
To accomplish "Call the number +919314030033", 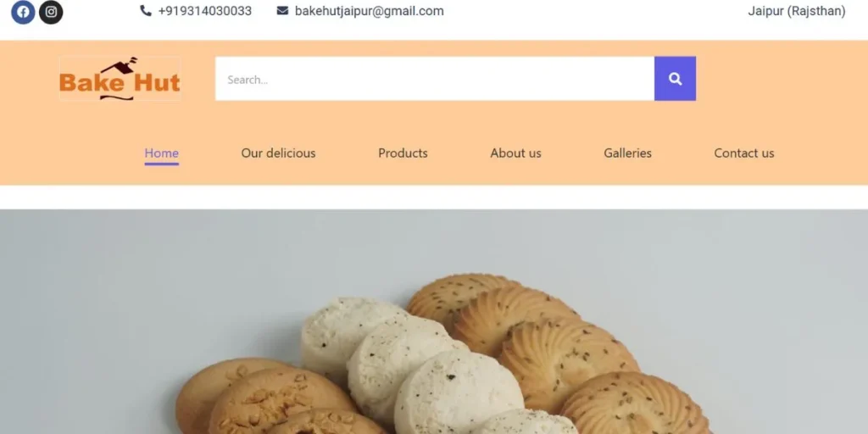I will (x=205, y=11).
